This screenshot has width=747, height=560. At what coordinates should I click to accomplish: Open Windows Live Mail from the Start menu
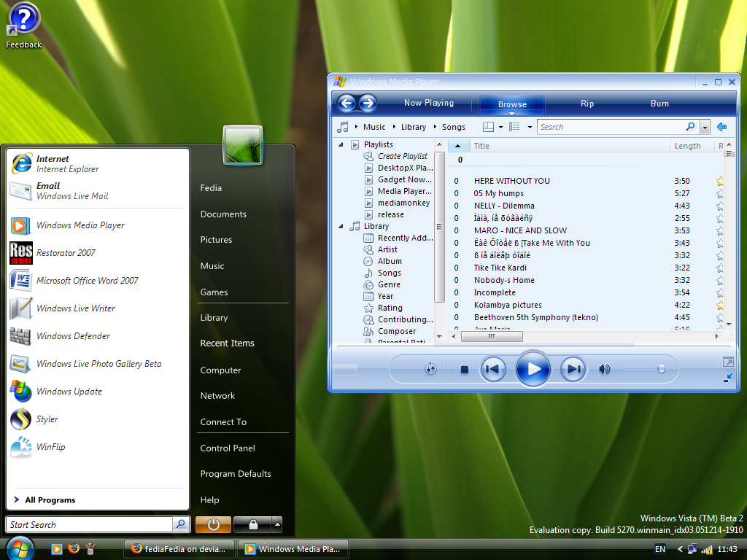(98, 191)
